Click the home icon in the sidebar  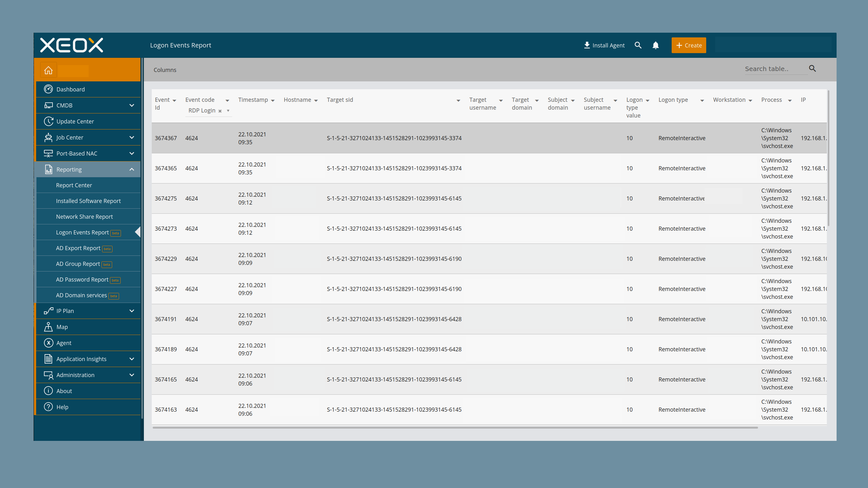(48, 70)
